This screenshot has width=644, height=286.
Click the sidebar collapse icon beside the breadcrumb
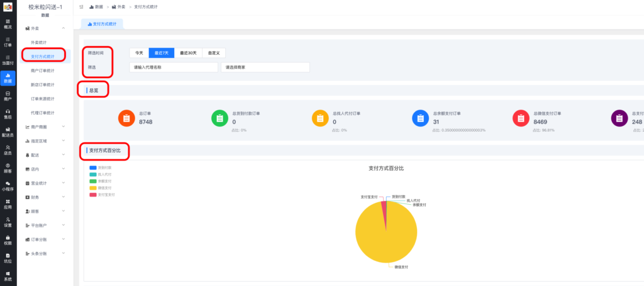[x=82, y=6]
